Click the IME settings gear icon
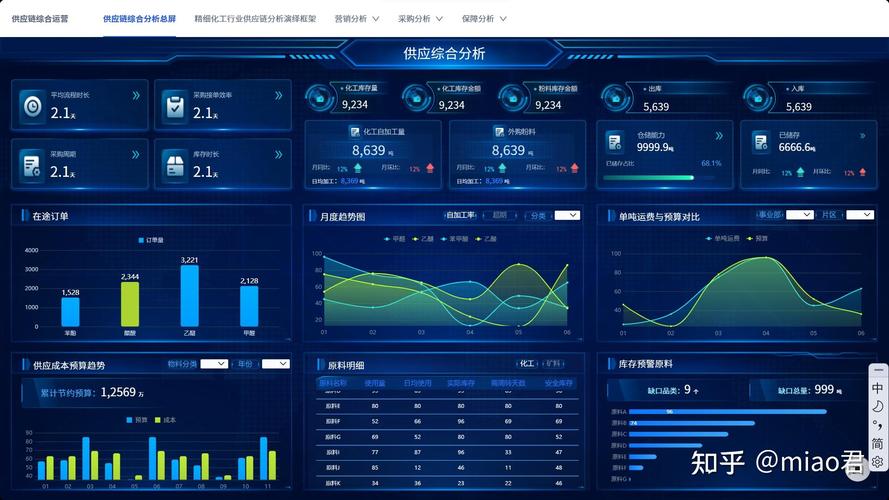This screenshot has width=889, height=500. coord(877,461)
